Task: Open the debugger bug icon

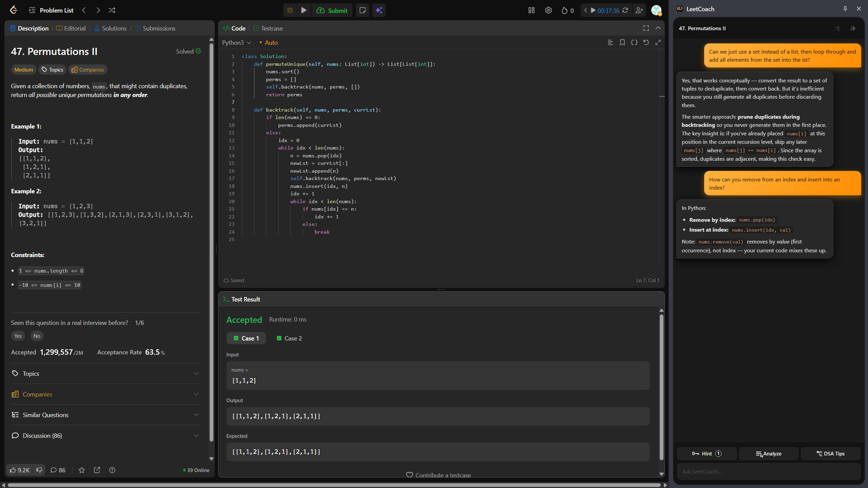Action: 290,11
